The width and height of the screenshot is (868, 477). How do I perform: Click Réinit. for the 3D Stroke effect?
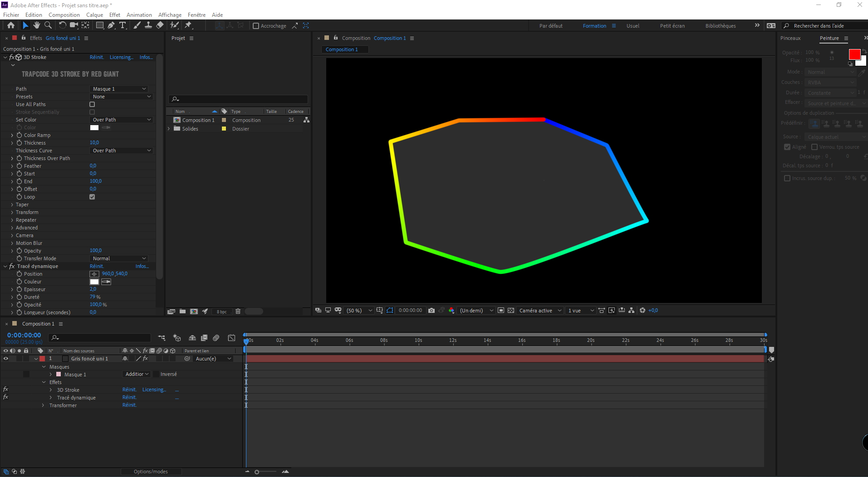pos(96,57)
